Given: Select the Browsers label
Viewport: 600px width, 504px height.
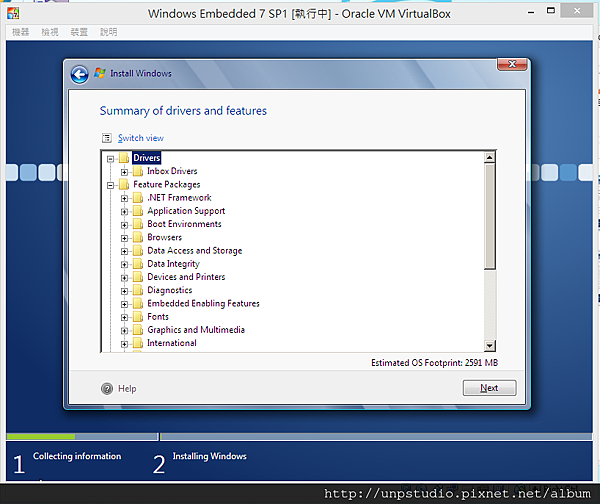Looking at the screenshot, I should click(165, 237).
